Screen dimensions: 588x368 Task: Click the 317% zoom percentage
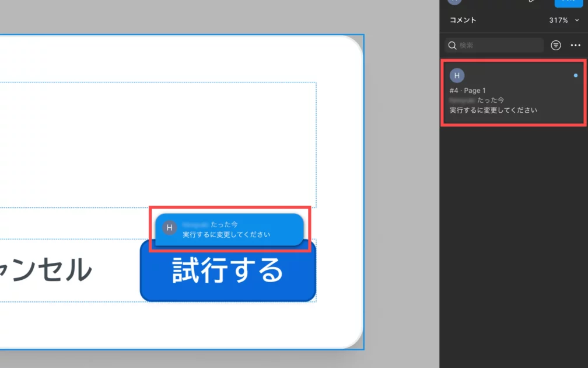pyautogui.click(x=558, y=20)
